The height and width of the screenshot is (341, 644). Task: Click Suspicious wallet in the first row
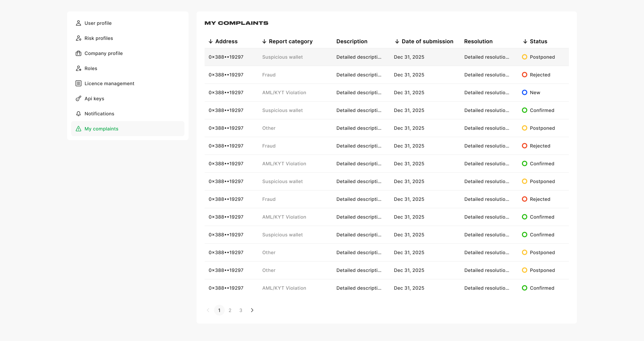pyautogui.click(x=282, y=57)
